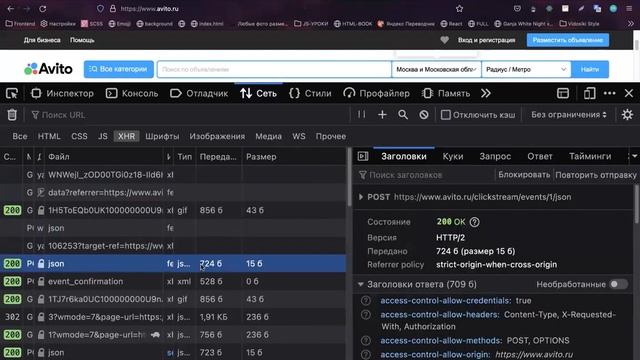
Task: Filter requests by Прочее
Action: [331, 136]
